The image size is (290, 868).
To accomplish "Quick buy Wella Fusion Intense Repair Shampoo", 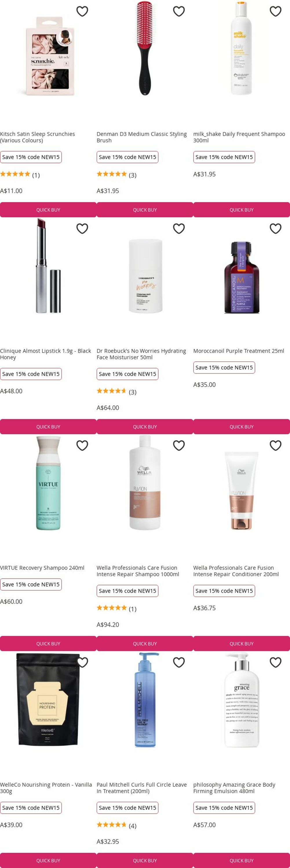I will tap(145, 643).
